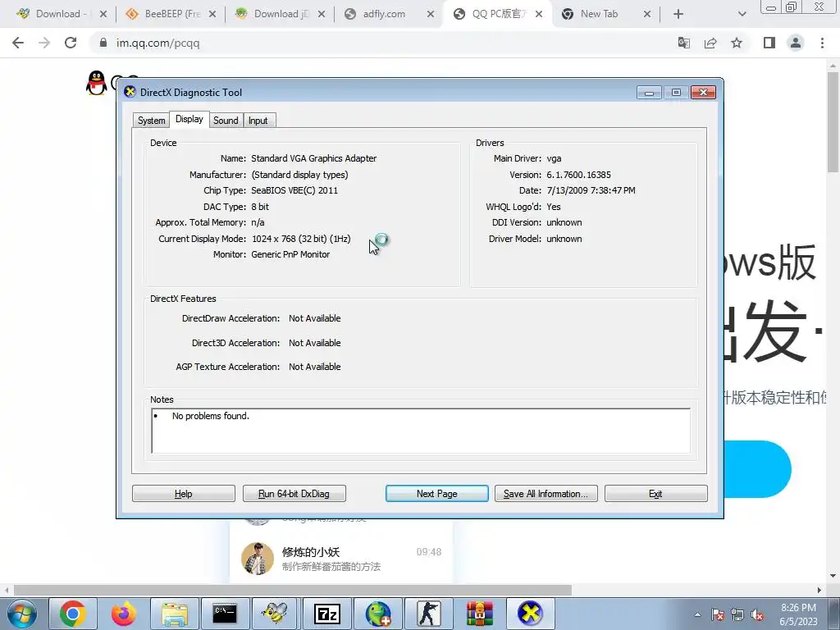The height and width of the screenshot is (630, 840).
Task: Click the No problems found note
Action: point(211,416)
